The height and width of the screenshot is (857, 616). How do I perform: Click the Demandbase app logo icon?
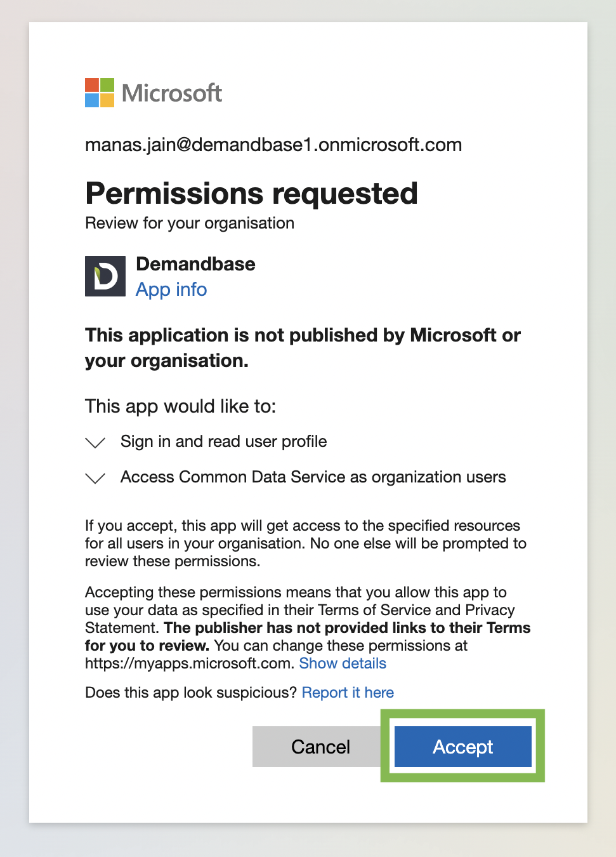point(105,276)
